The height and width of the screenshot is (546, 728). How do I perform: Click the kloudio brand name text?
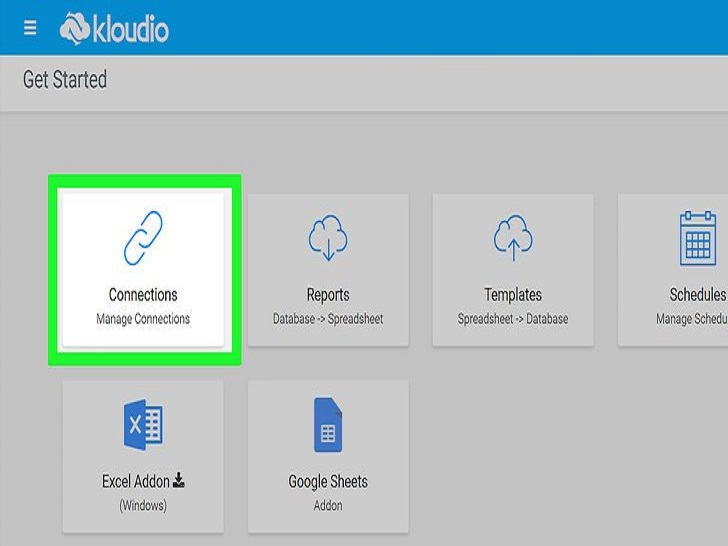click(130, 30)
